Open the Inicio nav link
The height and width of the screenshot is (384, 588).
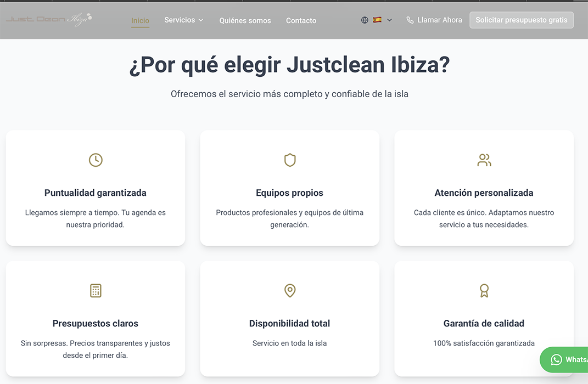click(x=140, y=21)
